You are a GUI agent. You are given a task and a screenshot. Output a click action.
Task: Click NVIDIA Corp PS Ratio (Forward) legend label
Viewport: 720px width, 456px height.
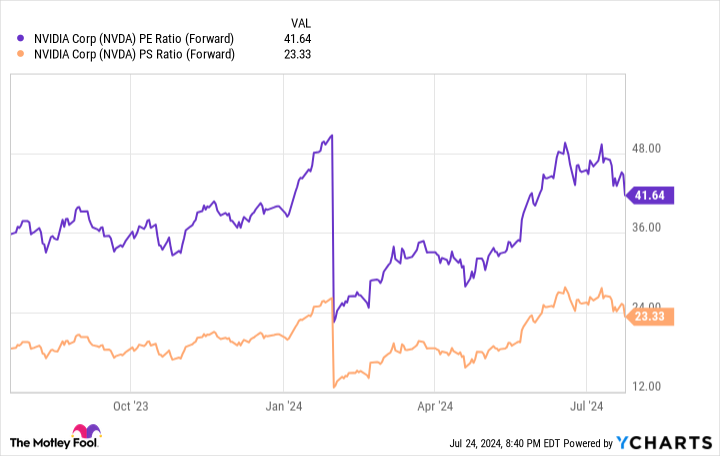(134, 54)
